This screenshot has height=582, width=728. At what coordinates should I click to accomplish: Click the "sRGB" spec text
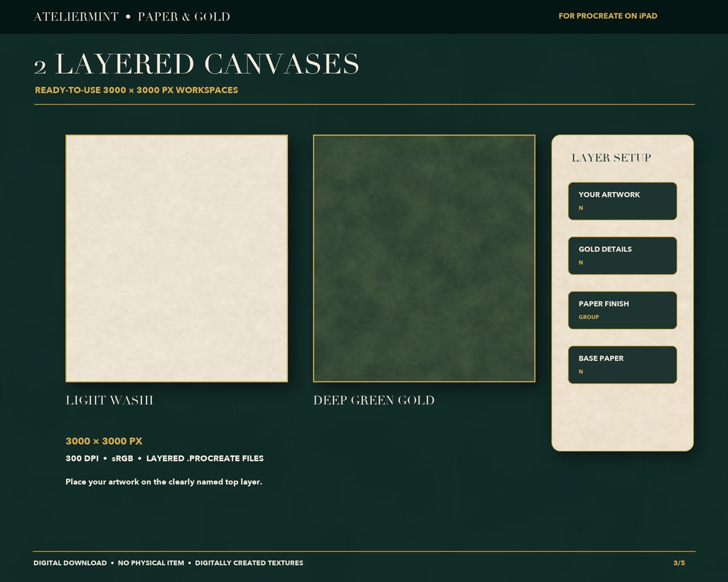point(122,458)
